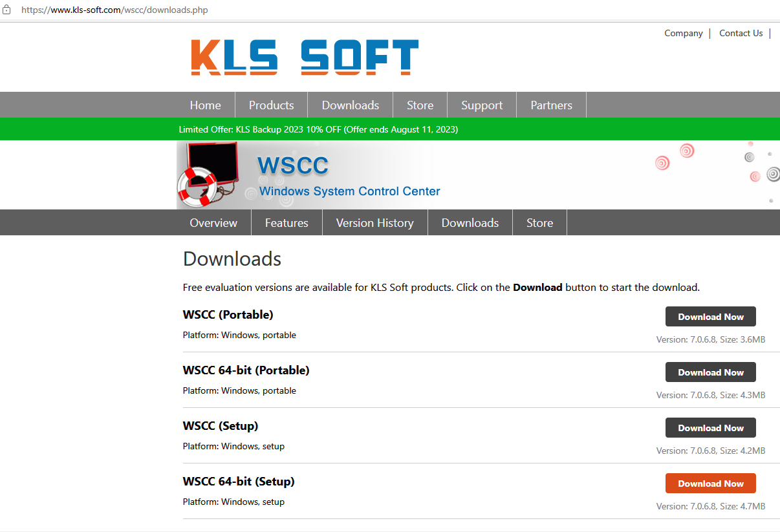Click Platform text under WSCC (Portable)

239,335
